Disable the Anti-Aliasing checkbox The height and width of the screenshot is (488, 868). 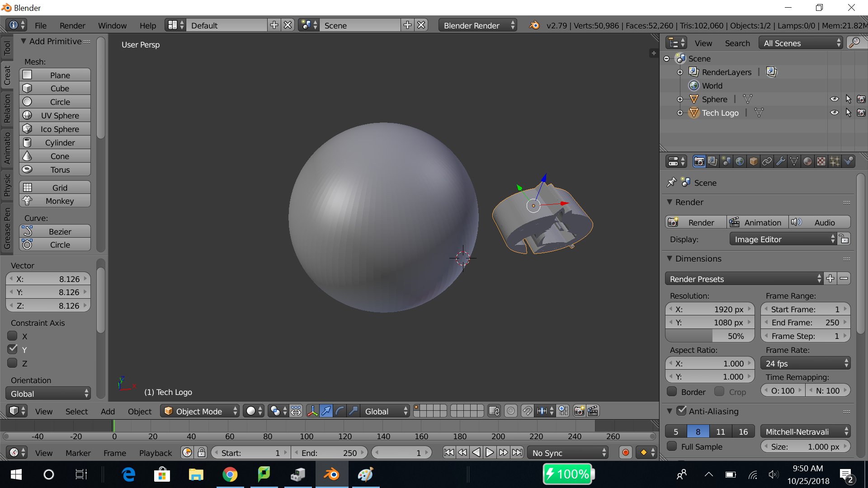pyautogui.click(x=681, y=411)
